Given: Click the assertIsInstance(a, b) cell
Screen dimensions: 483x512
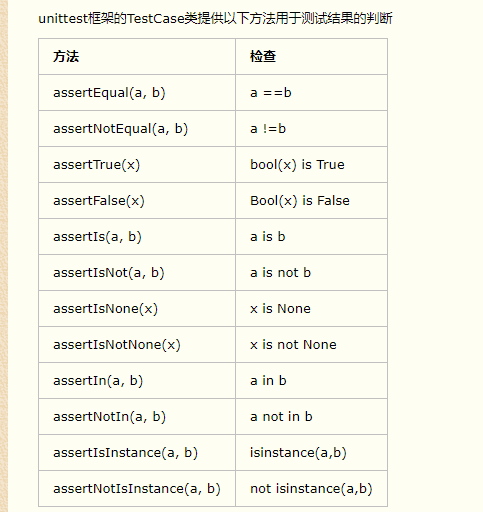Looking at the screenshot, I should [x=137, y=453].
